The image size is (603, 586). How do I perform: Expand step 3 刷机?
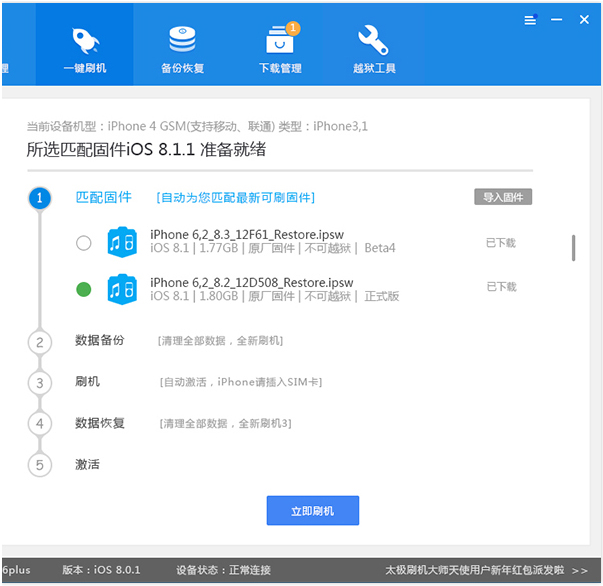88,382
